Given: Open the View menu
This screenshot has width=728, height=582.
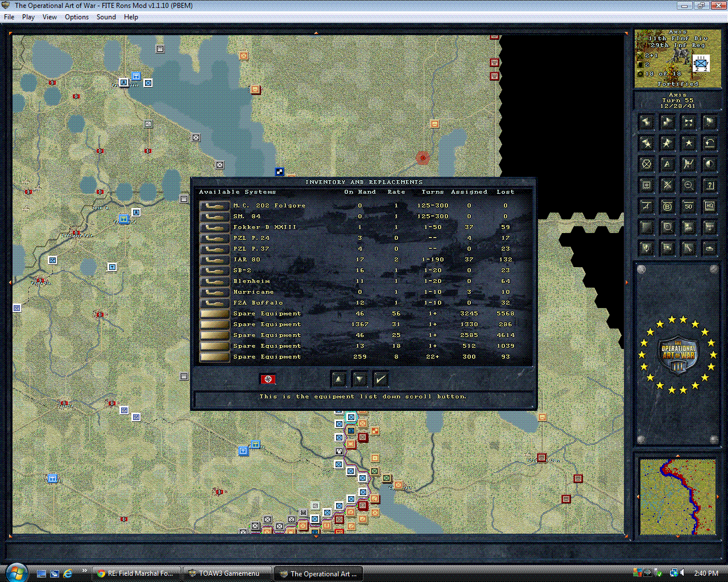Looking at the screenshot, I should (x=49, y=17).
